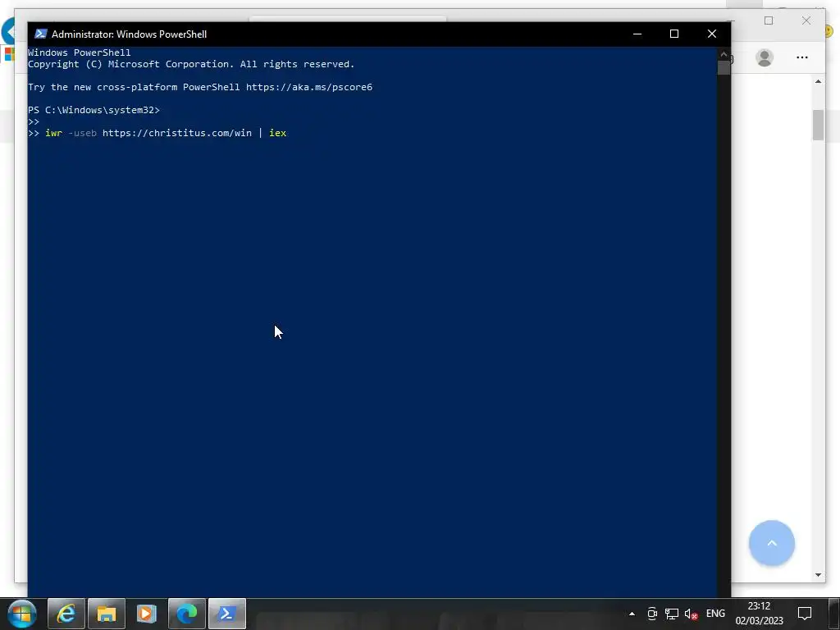840x630 pixels.
Task: Click the iwr command text
Action: click(53, 133)
